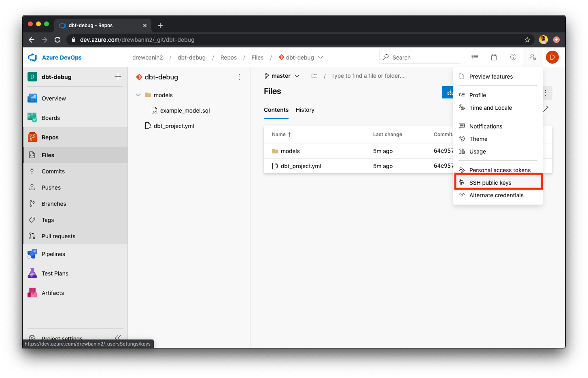Open Notifications from the user settings menu
This screenshot has width=588, height=378.
[x=486, y=126]
